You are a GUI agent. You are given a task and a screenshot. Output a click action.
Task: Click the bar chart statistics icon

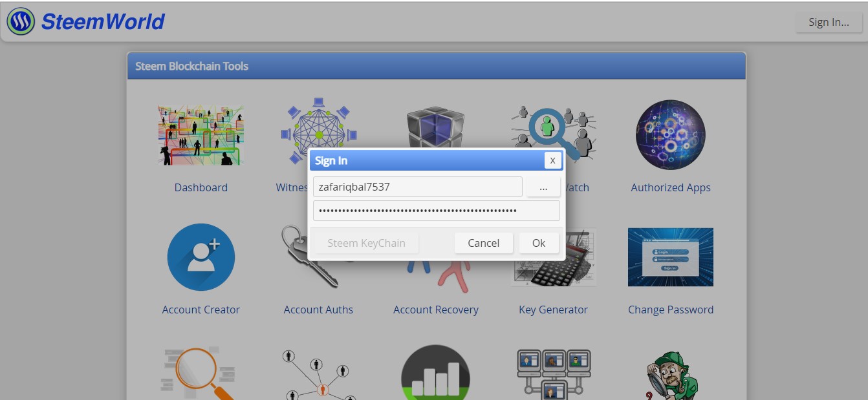point(435,373)
